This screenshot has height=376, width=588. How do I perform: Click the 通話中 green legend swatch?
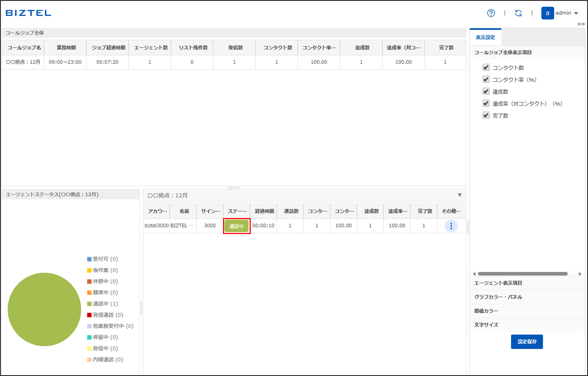[x=89, y=304]
